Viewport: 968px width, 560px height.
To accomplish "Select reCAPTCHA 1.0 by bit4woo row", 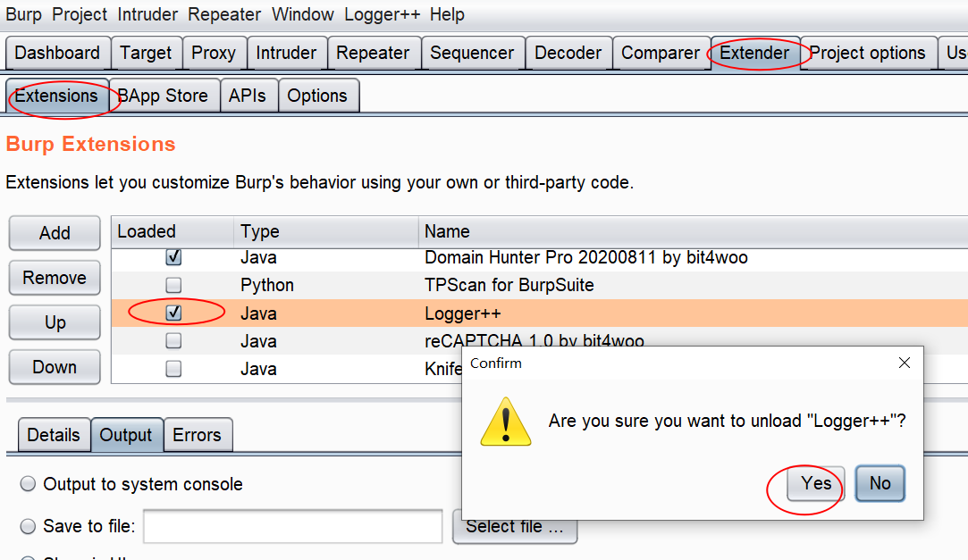I will tap(534, 341).
